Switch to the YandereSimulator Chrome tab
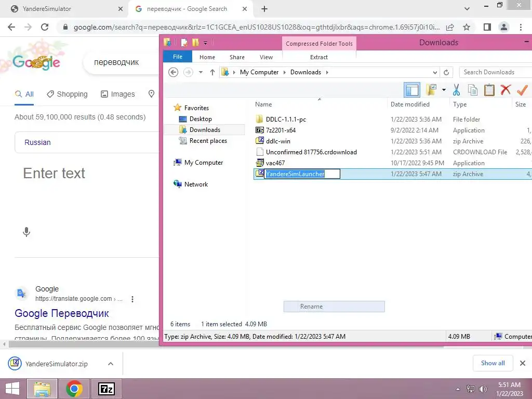532x399 pixels. coord(64,9)
